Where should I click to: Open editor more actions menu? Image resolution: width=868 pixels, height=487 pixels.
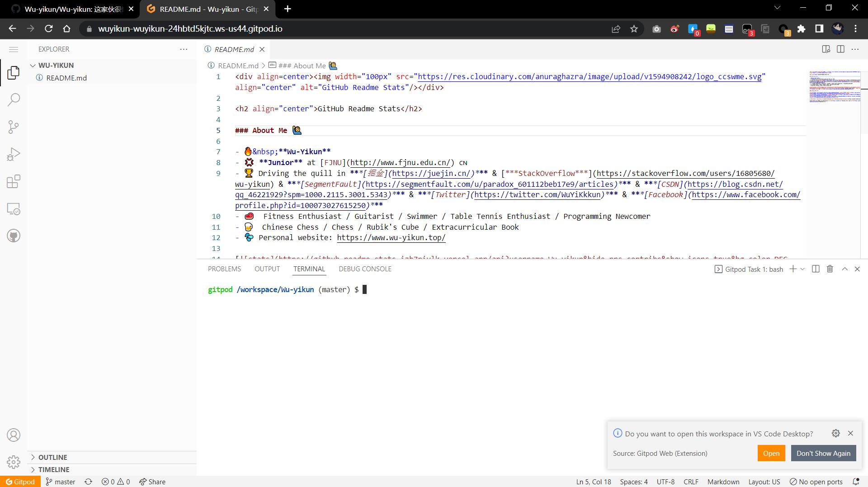click(855, 49)
